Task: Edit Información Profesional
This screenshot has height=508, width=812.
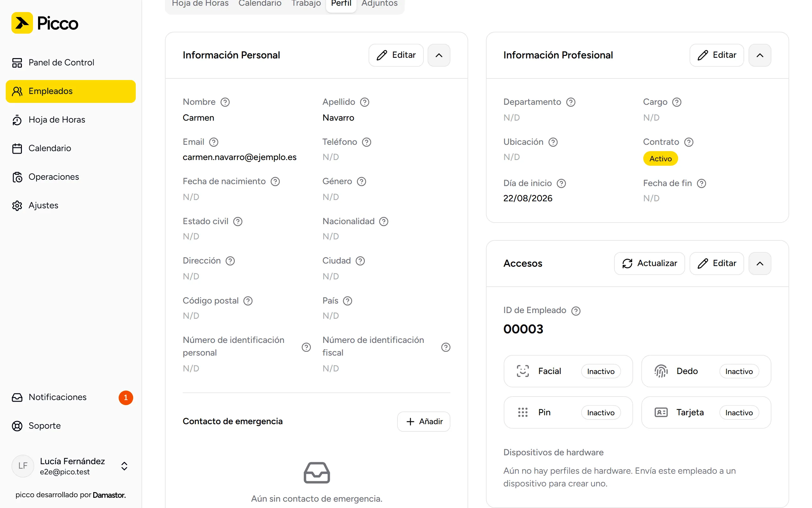Action: (x=717, y=55)
